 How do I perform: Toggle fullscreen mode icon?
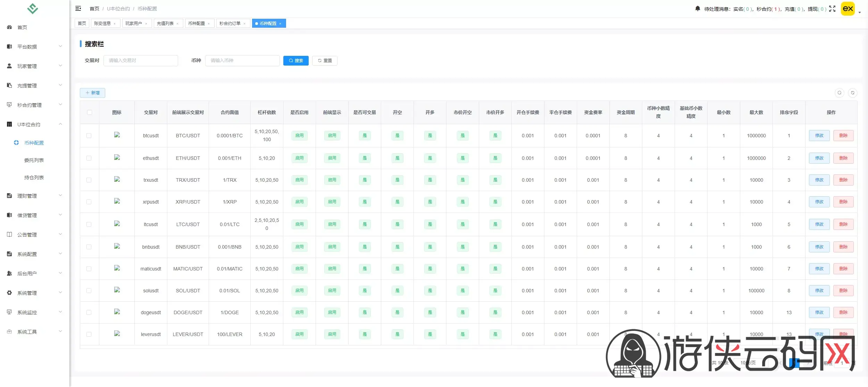point(832,9)
